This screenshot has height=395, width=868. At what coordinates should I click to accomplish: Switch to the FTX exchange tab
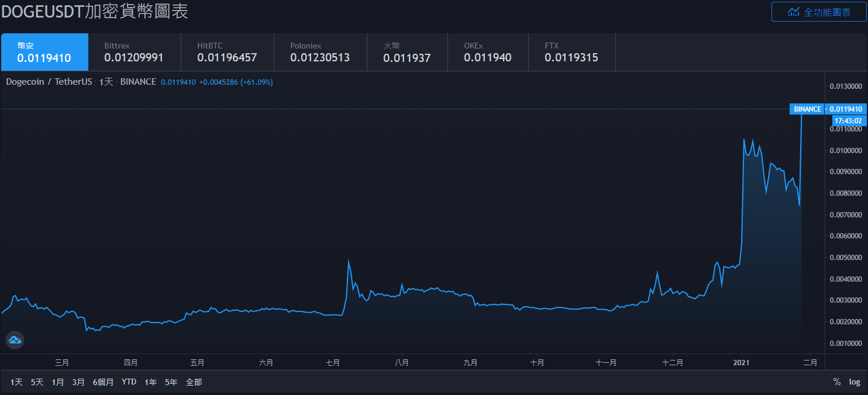pyautogui.click(x=572, y=52)
